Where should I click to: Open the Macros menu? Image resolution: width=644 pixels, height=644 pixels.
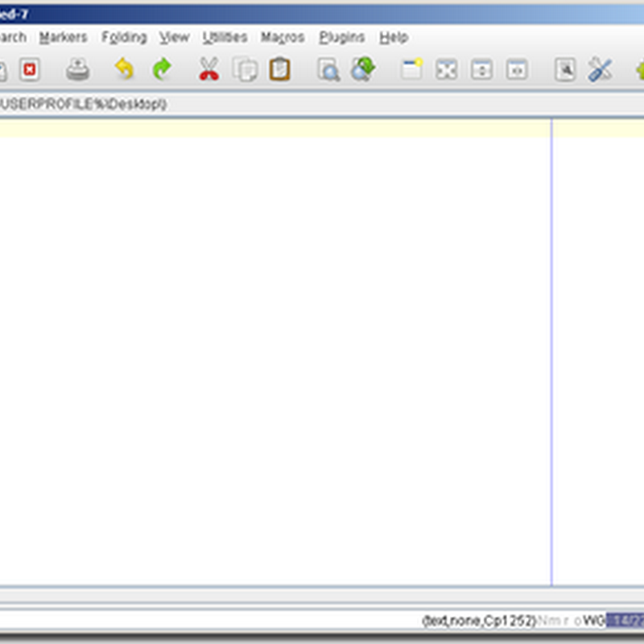[281, 37]
